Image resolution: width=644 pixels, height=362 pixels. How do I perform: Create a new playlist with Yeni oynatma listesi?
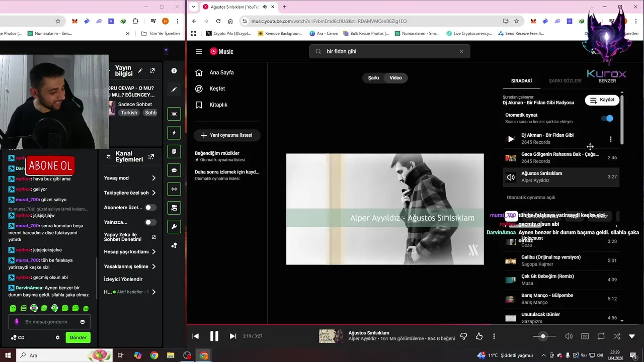click(226, 135)
